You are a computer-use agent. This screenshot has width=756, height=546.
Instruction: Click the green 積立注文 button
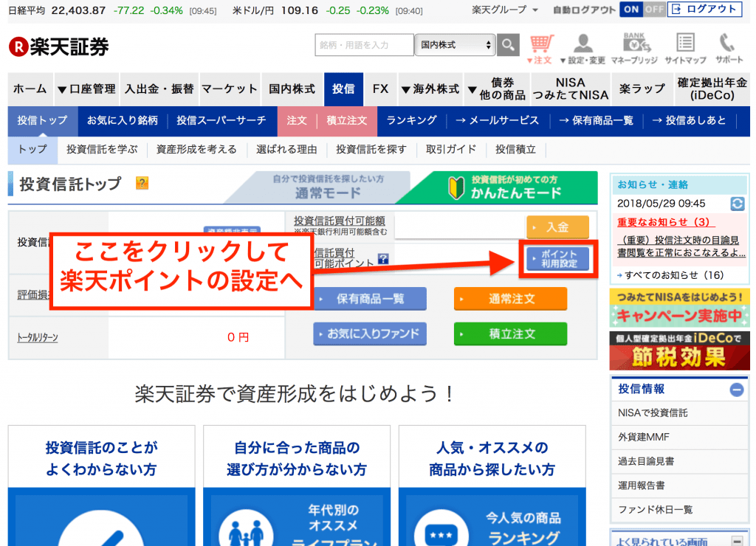tap(511, 334)
